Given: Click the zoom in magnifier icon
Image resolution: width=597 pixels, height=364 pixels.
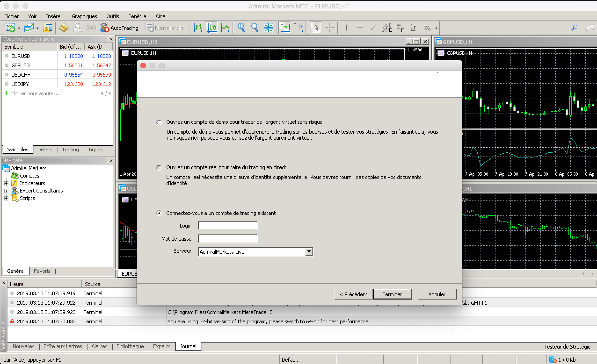Looking at the screenshot, I should coord(241,28).
